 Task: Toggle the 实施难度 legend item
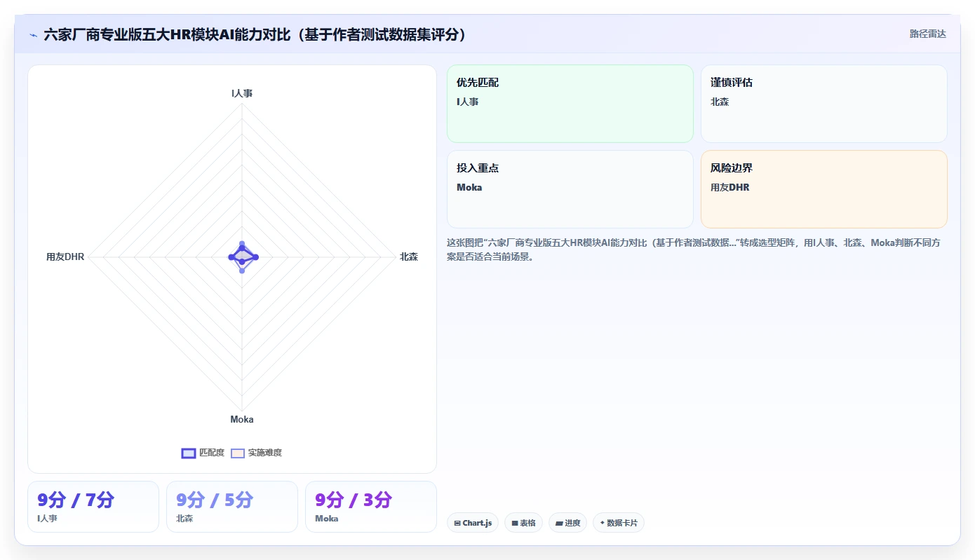click(x=257, y=453)
